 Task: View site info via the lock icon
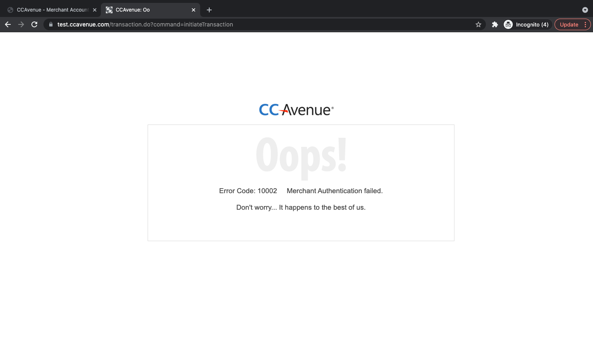pyautogui.click(x=51, y=24)
